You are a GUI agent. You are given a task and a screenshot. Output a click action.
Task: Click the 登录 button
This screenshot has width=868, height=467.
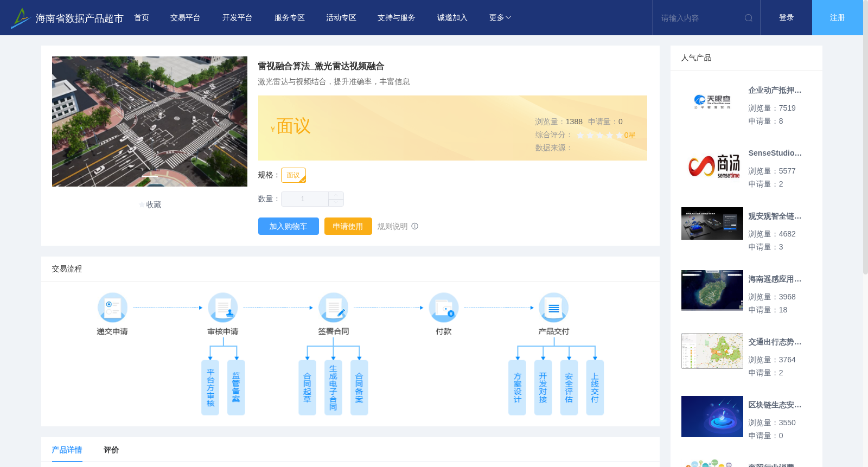787,18
